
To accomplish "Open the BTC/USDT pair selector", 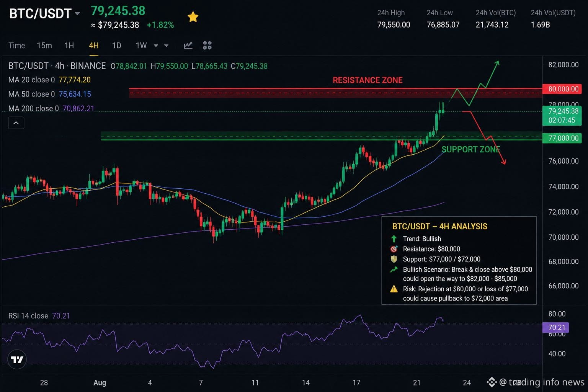I will click(x=44, y=14).
